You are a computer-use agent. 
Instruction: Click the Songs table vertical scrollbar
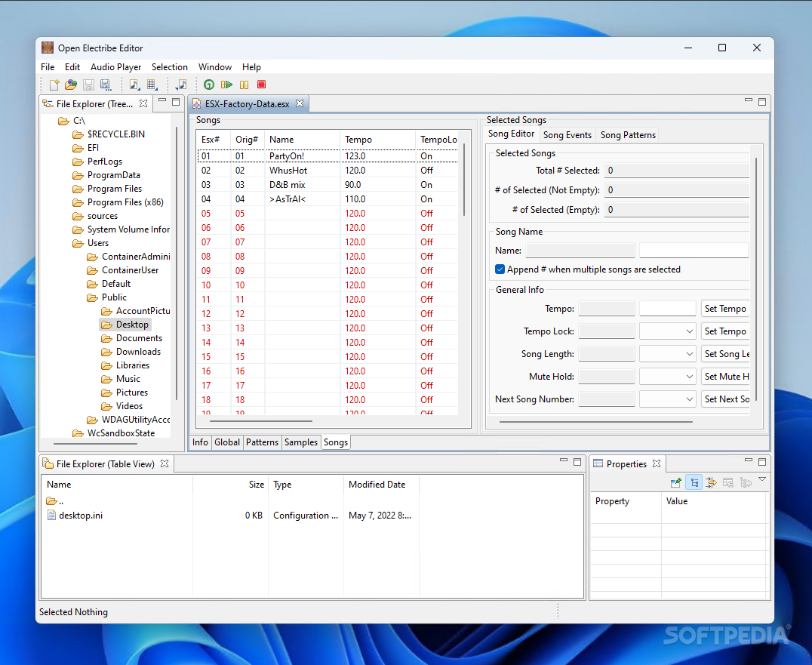(464, 179)
